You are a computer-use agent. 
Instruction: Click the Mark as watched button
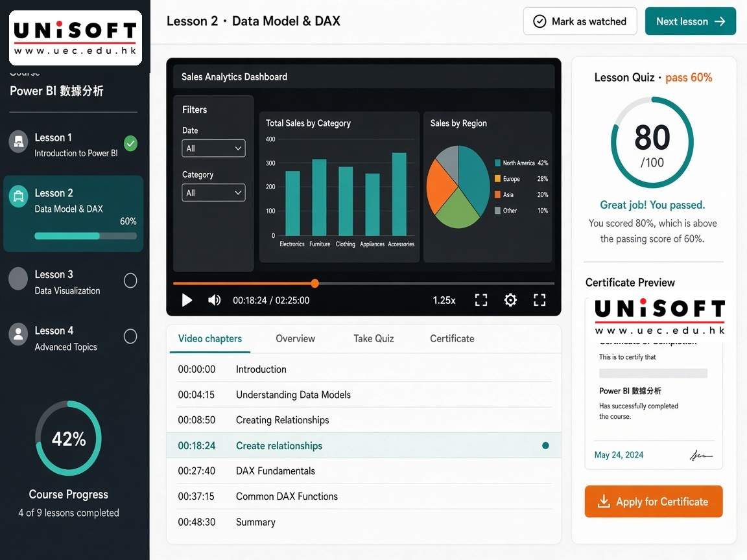[x=580, y=21]
